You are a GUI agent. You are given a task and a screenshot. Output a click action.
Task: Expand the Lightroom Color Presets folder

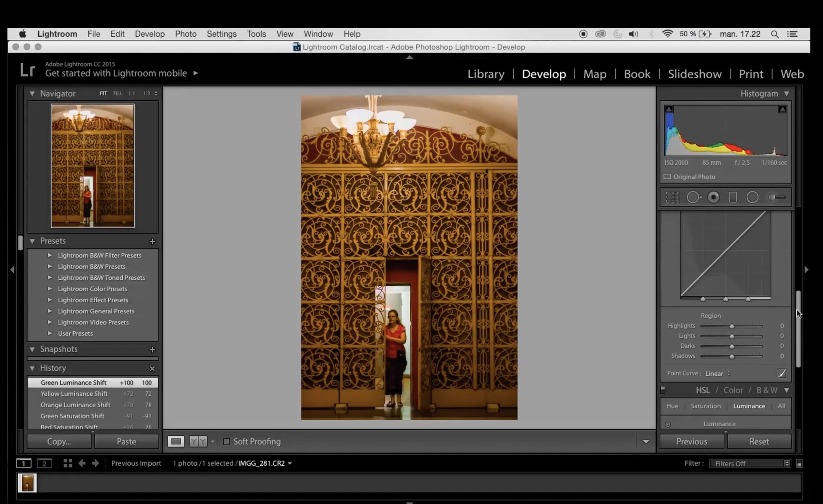click(x=50, y=289)
